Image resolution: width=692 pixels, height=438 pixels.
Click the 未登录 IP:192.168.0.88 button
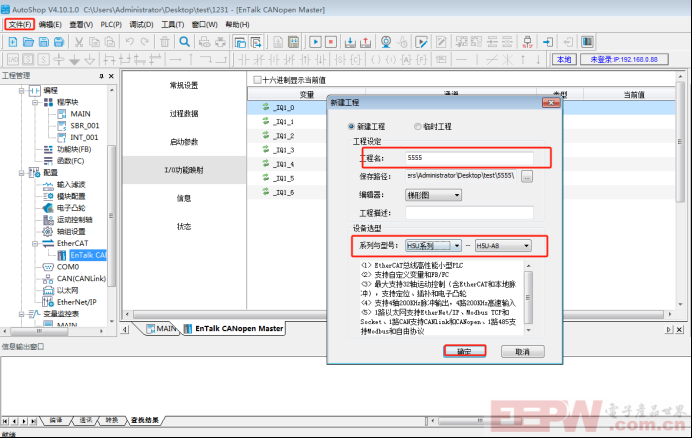click(x=624, y=59)
